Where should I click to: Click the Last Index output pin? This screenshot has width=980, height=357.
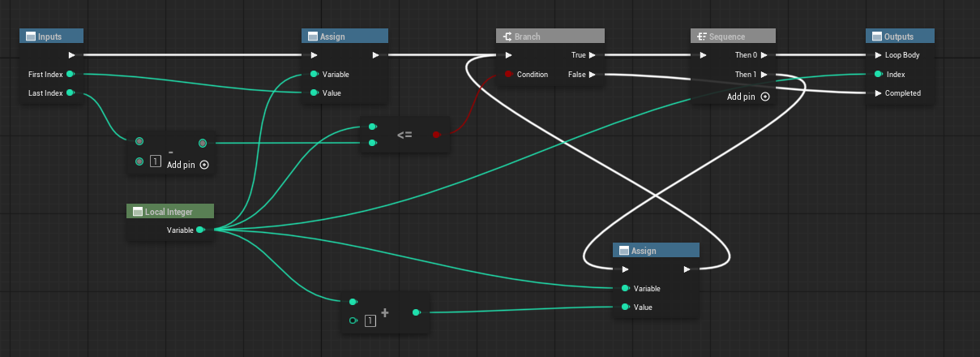(71, 92)
